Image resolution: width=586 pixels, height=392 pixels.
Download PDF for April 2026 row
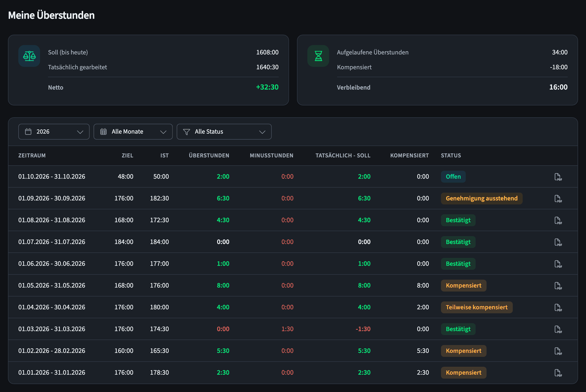tap(558, 307)
